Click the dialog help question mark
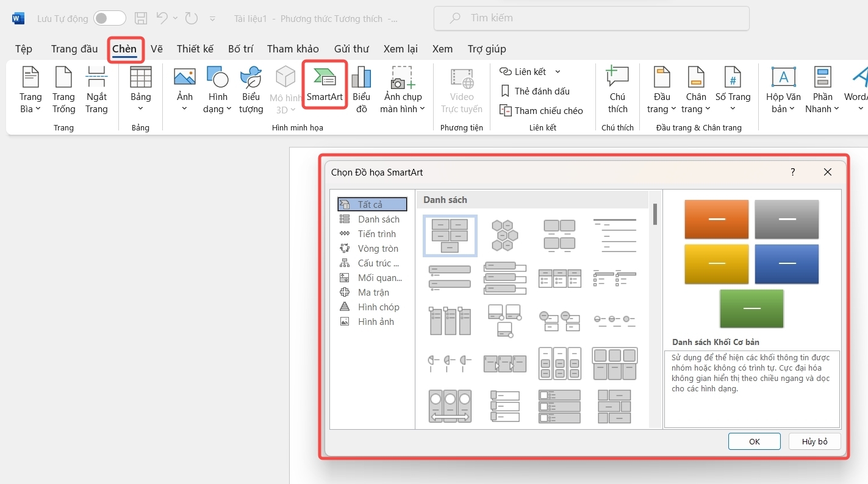Screen dimensions: 868x484 tap(793, 173)
